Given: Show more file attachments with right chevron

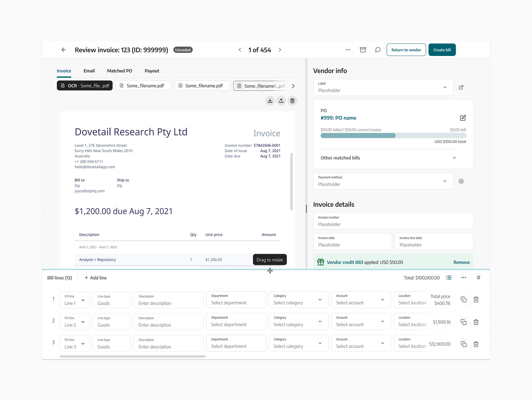Looking at the screenshot, I should 293,86.
